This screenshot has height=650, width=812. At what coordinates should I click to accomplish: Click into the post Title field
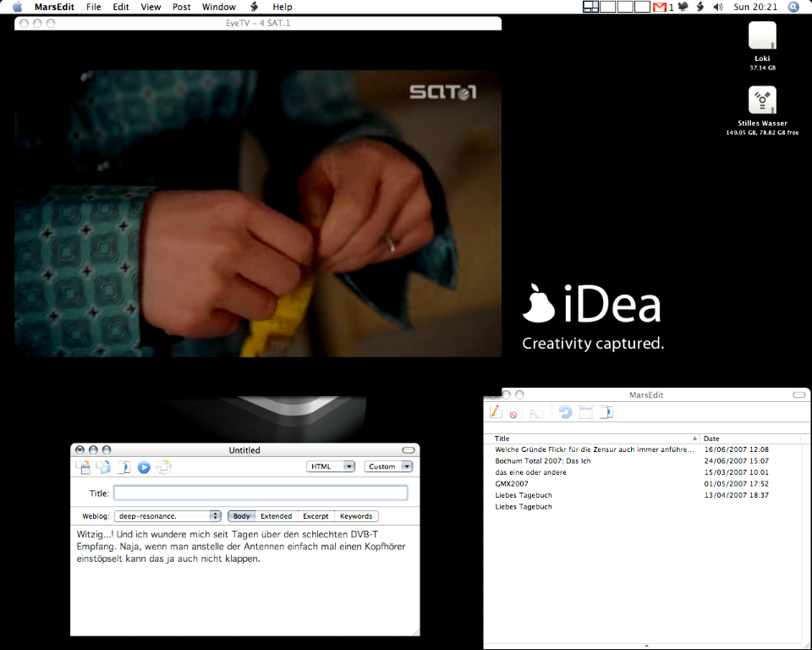261,493
